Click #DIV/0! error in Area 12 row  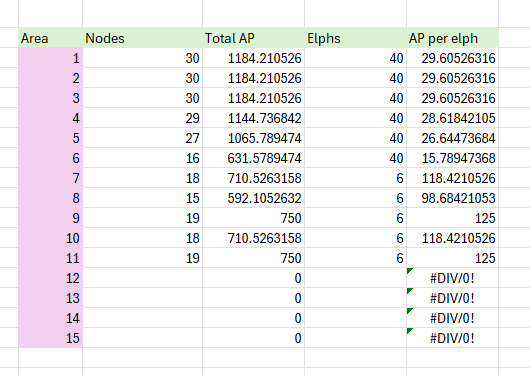pos(453,278)
